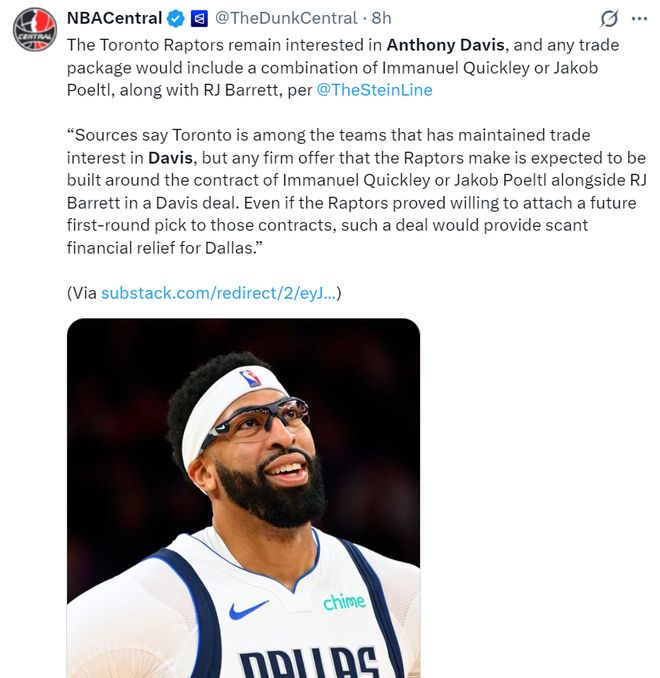Open the NBACentral display name profile
Screen dimensions: 660x678
coord(114,18)
